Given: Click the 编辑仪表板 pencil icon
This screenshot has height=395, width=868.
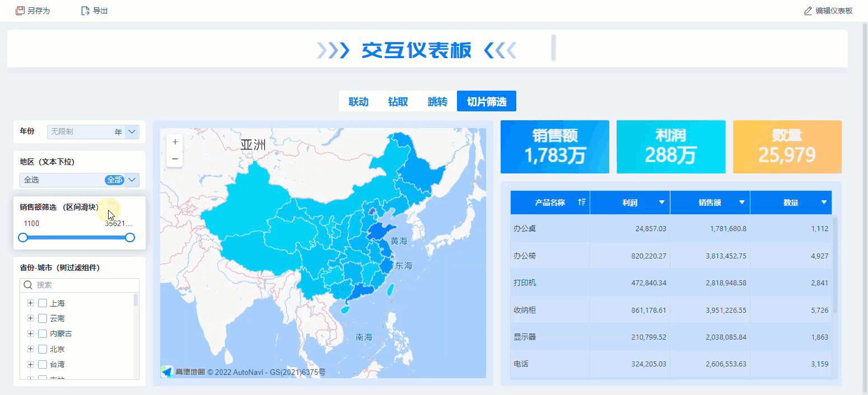Looking at the screenshot, I should click(x=808, y=11).
